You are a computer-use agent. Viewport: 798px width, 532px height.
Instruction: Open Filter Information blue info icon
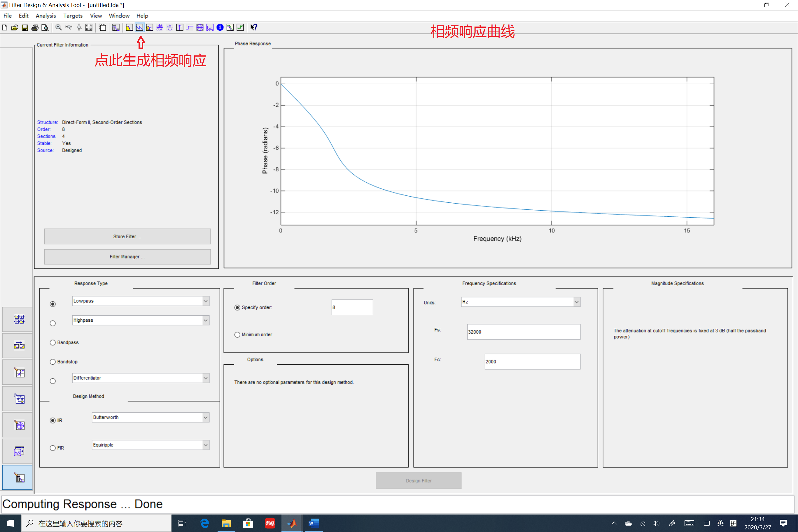point(220,27)
